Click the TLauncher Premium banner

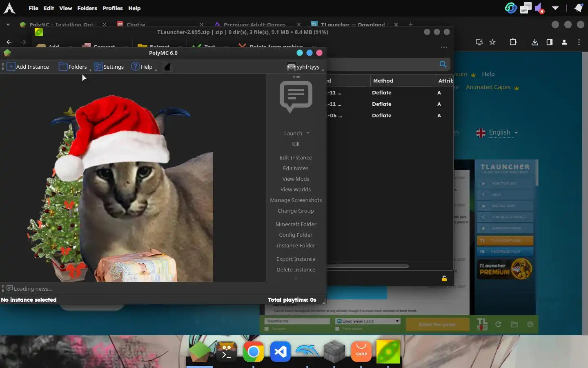coord(505,269)
